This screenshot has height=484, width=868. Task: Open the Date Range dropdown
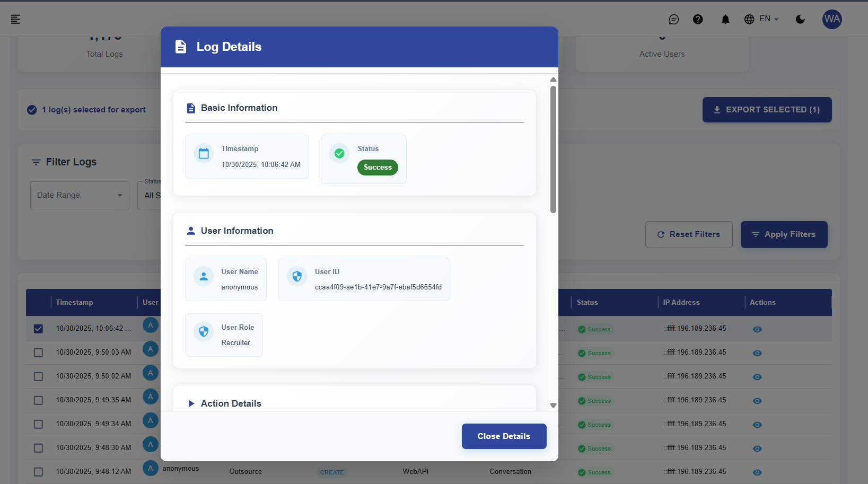(x=79, y=195)
